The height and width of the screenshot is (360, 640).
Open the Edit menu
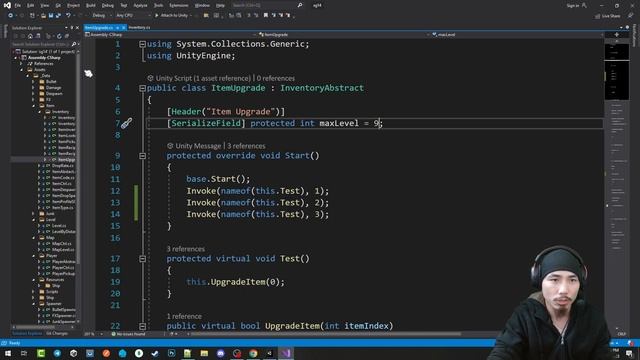[x=31, y=5]
